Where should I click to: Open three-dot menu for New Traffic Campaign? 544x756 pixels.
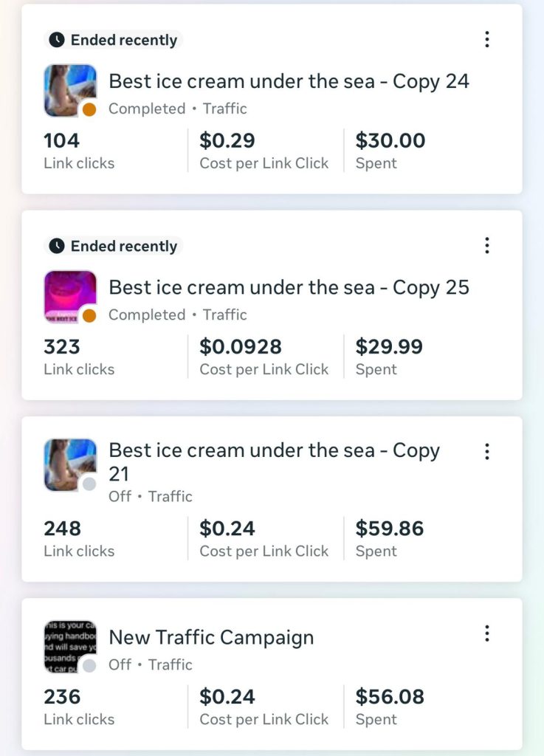[486, 633]
